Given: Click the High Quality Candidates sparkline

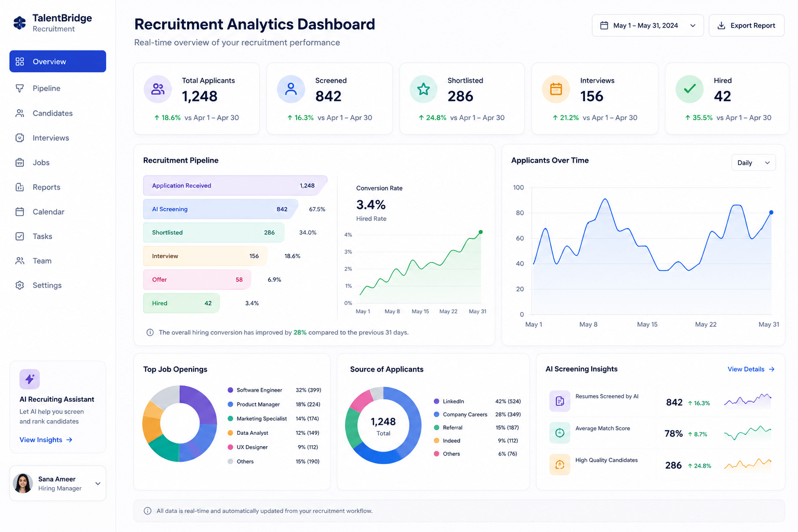Looking at the screenshot, I should pos(748,463).
